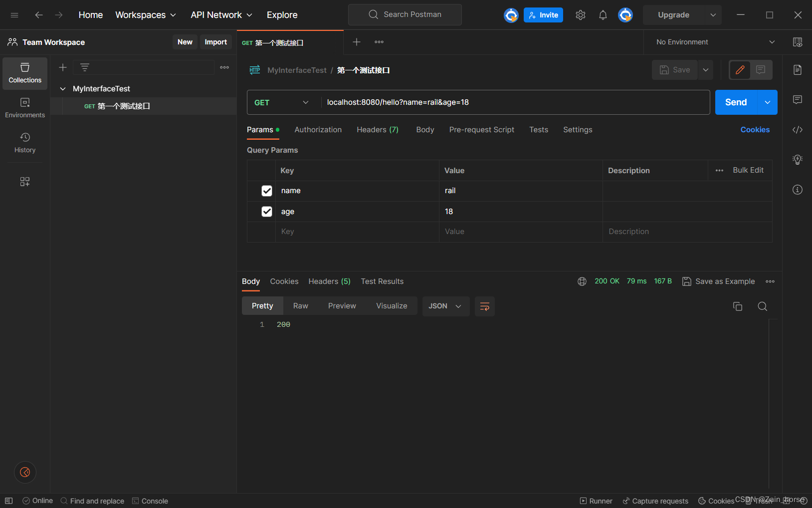
Task: Change the GET request method dropdown
Action: 282,102
